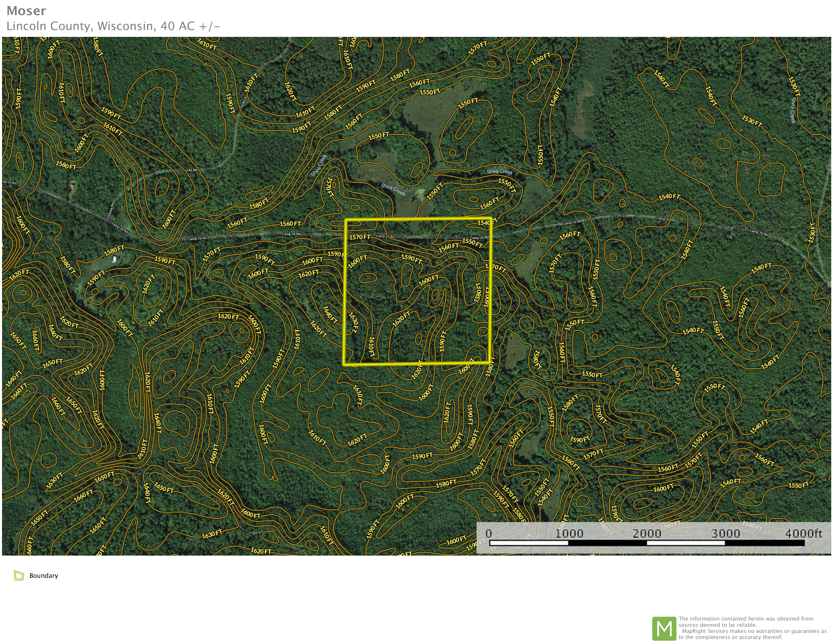The height and width of the screenshot is (644, 833).
Task: Click the Boundary legend polygon icon
Action: [19, 575]
